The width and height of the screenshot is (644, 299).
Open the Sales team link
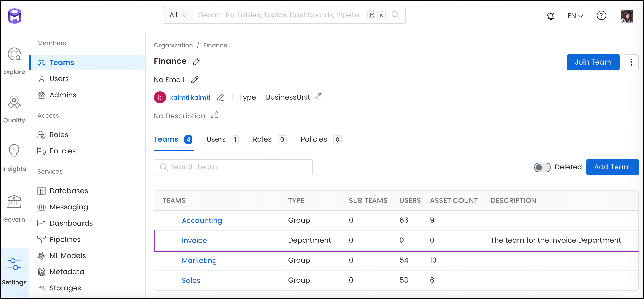[x=191, y=281]
